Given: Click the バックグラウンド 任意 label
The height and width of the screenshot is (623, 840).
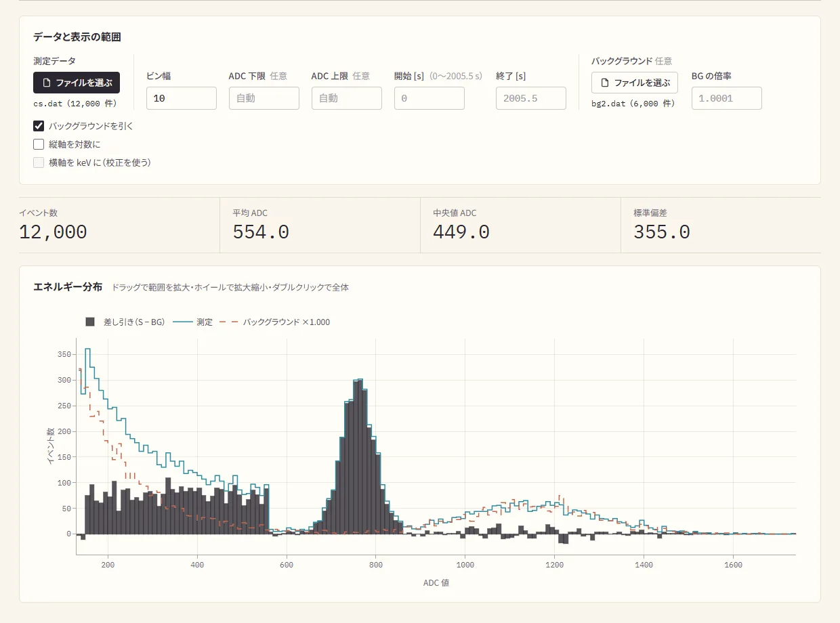Looking at the screenshot, I should point(631,61).
